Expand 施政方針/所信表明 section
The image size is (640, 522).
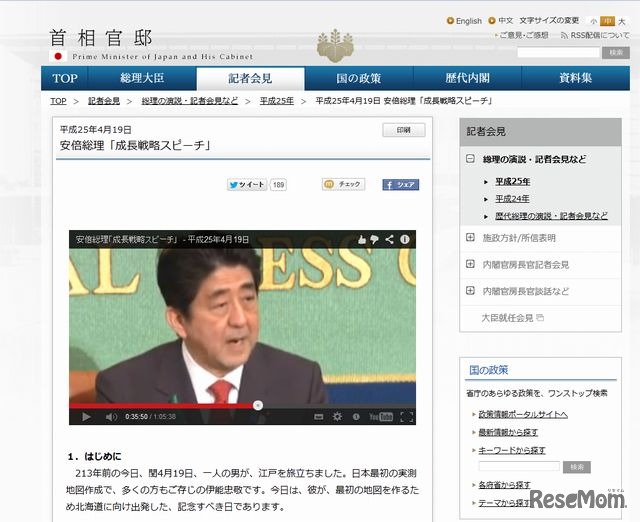coord(470,237)
